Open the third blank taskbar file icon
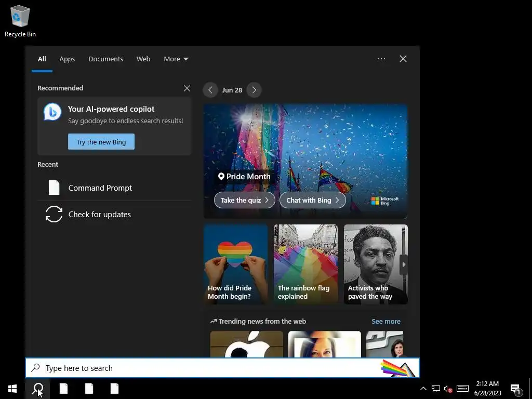532x399 pixels. pyautogui.click(x=115, y=389)
